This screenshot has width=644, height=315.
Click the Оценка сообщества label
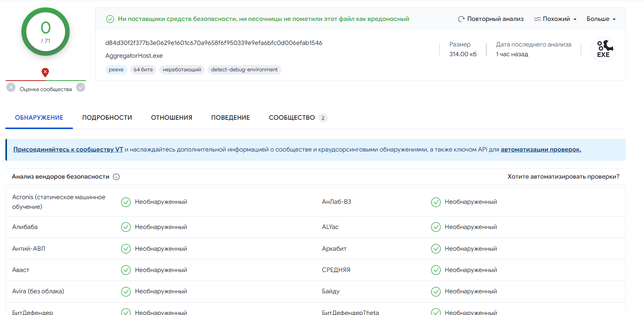46,89
